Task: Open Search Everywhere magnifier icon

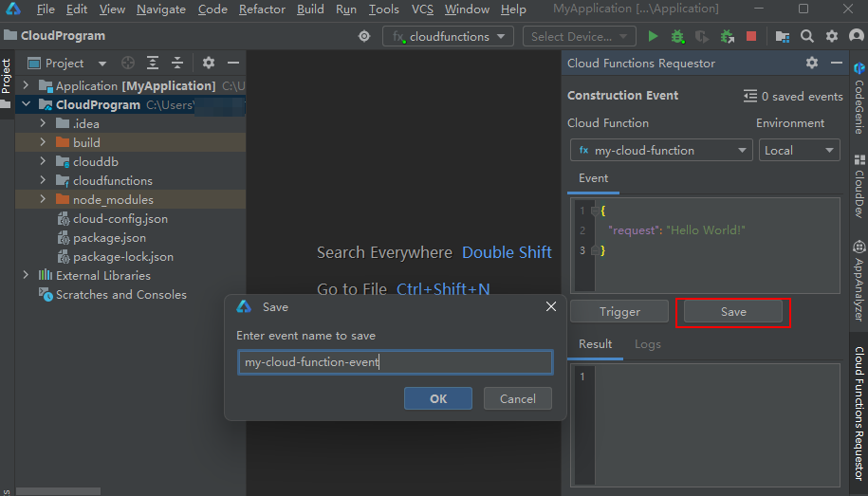Action: pyautogui.click(x=806, y=36)
